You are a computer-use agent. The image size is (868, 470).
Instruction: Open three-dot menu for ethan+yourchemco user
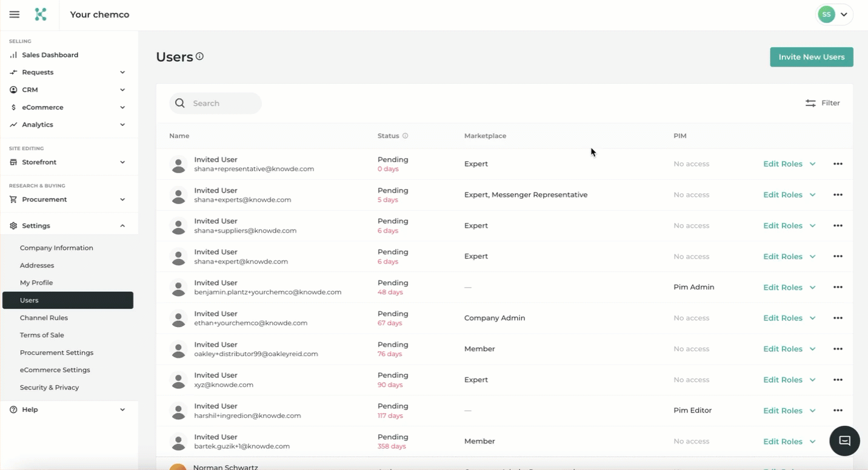coord(838,318)
